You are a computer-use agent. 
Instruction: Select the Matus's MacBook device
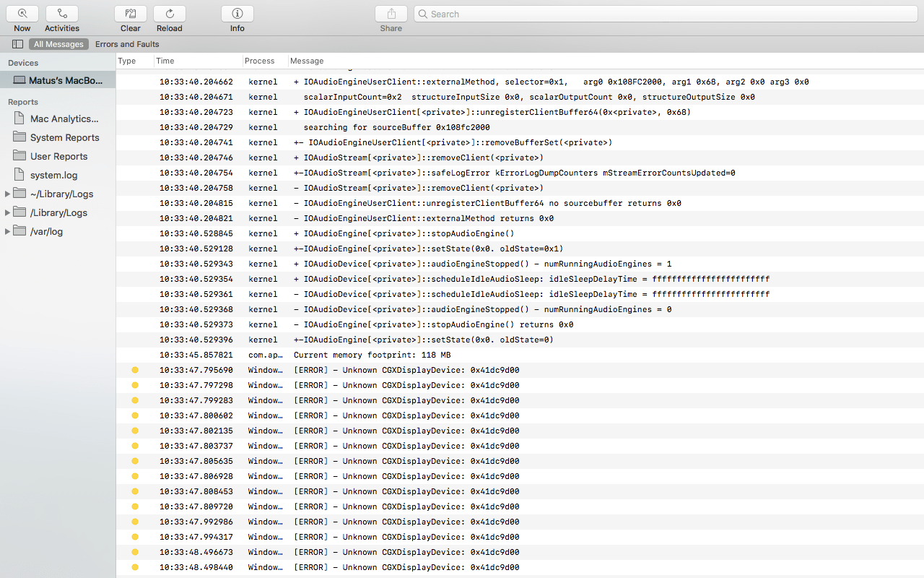click(58, 80)
